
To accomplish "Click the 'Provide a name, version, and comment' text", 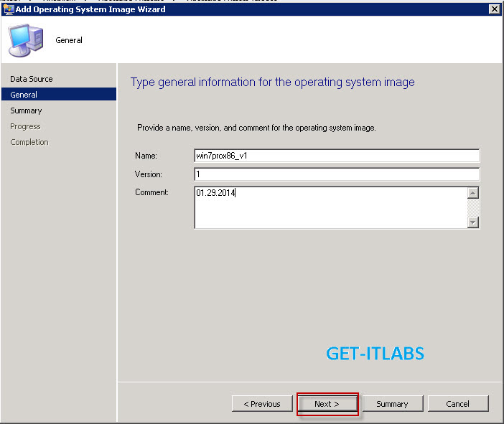I will (256, 128).
